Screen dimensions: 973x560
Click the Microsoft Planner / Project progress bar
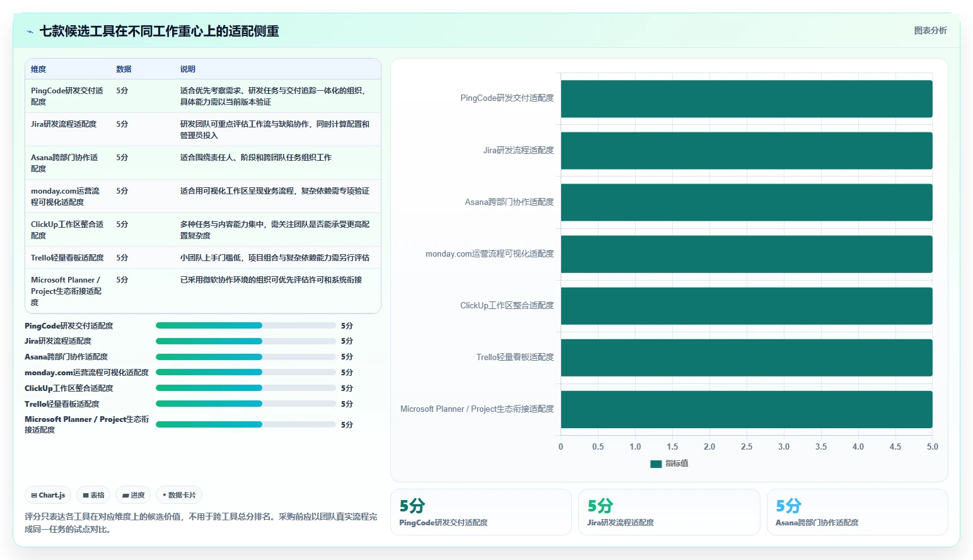point(246,424)
